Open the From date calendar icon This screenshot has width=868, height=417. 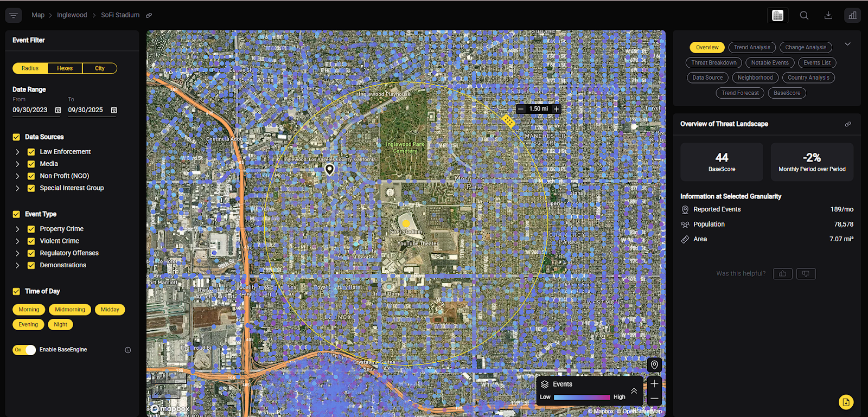coord(58,110)
